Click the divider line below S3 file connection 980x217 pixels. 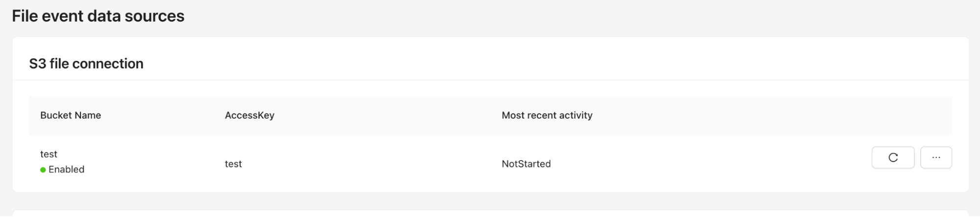490,80
